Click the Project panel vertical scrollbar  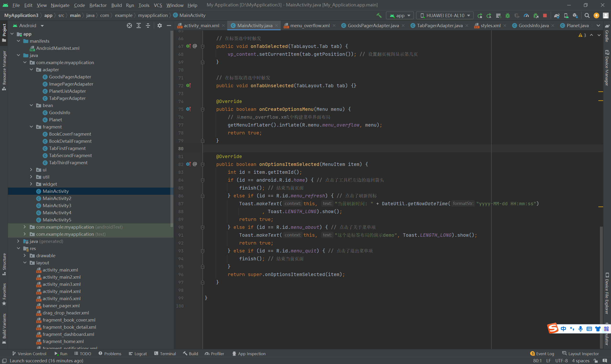(x=172, y=128)
